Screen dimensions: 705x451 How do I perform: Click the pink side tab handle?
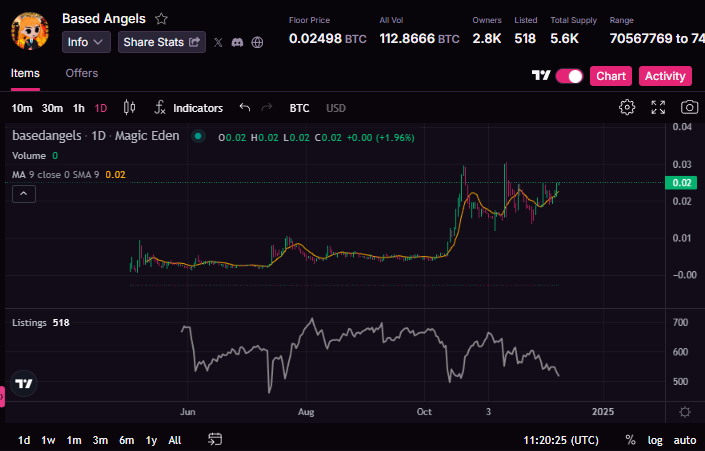[2, 397]
